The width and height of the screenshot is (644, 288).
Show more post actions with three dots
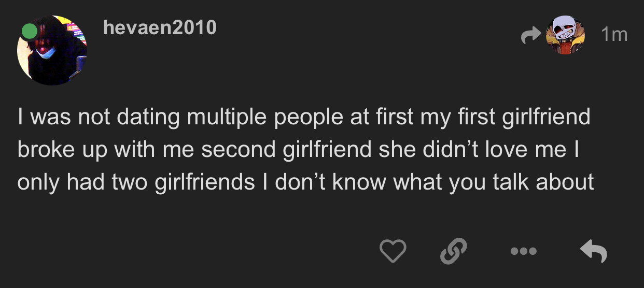[524, 252]
